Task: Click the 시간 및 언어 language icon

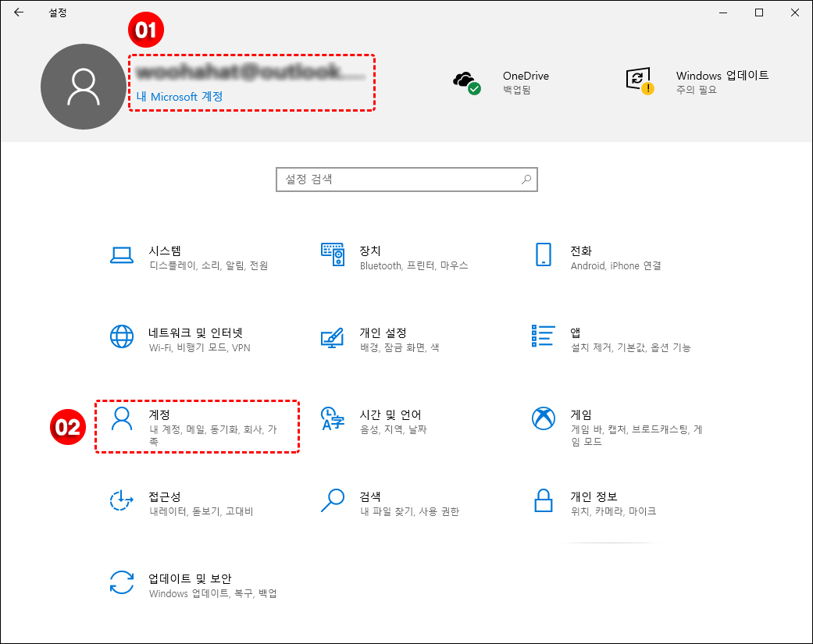Action: (333, 418)
